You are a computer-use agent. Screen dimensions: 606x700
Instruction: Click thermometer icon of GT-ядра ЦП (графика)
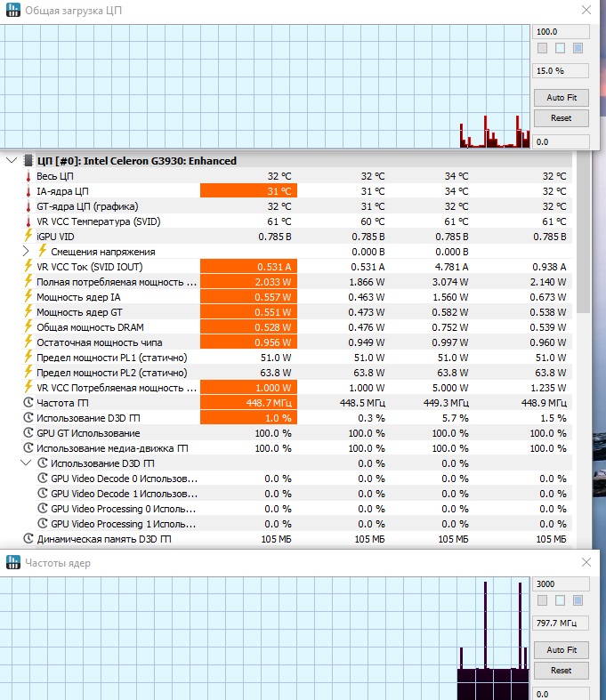[28, 206]
